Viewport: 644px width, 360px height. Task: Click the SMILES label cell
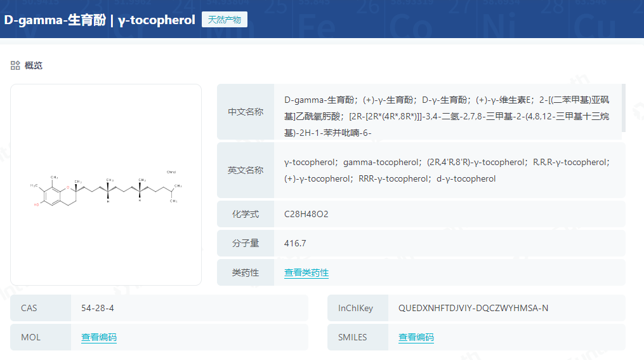pos(358,337)
